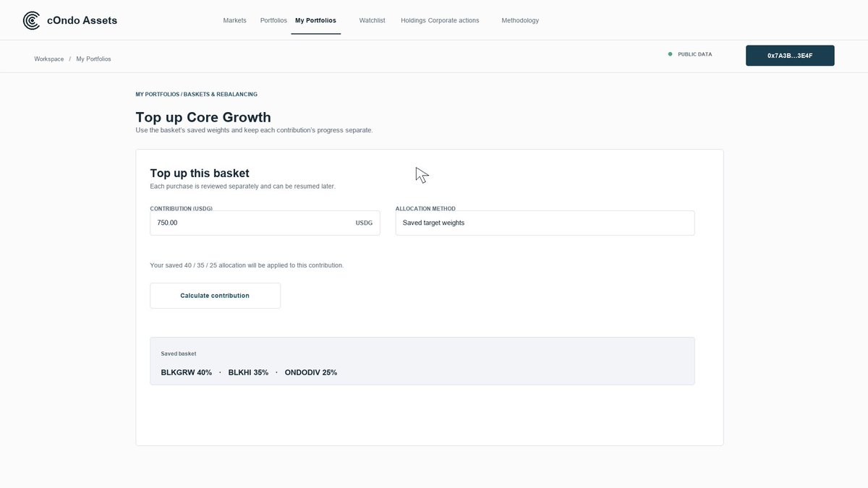Image resolution: width=868 pixels, height=488 pixels.
Task: Open the Corporate actions nav item
Action: (x=454, y=20)
